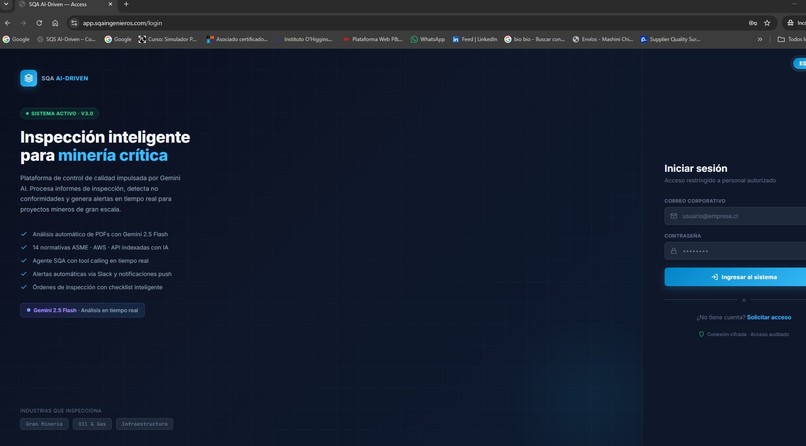Toggle the ES language switch
This screenshot has width=806, height=446.
[x=799, y=64]
